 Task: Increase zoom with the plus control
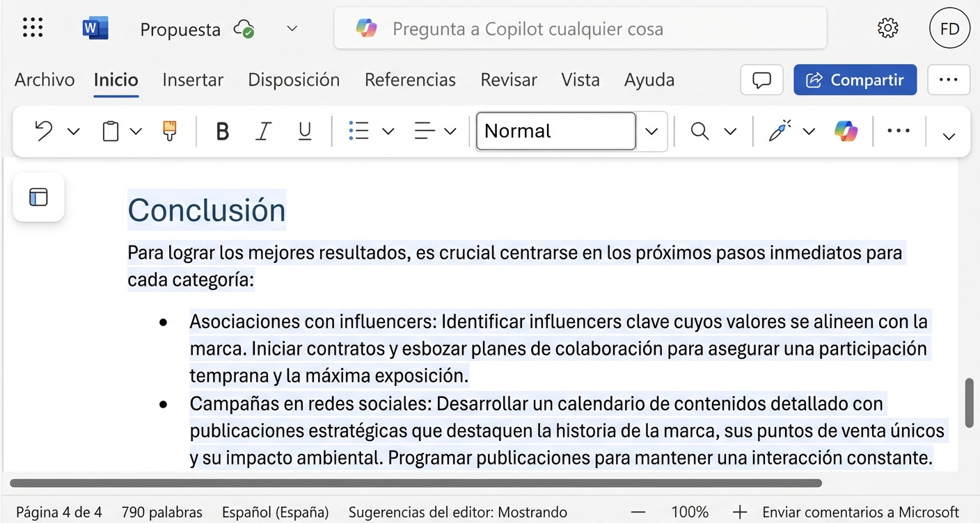pos(739,512)
